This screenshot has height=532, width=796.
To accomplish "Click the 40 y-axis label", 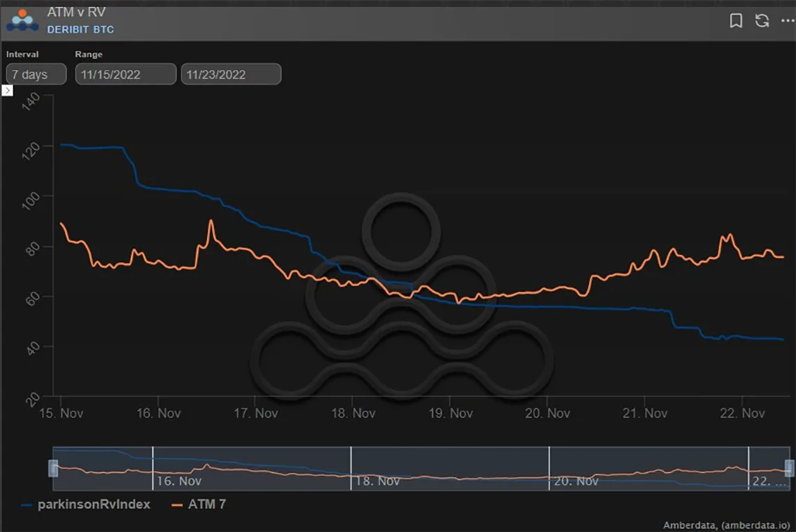I will click(x=33, y=348).
